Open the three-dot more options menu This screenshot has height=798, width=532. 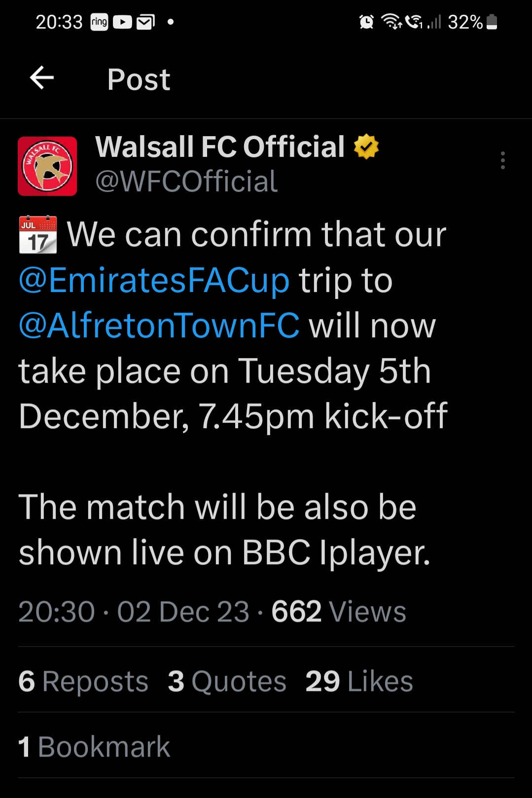(502, 160)
